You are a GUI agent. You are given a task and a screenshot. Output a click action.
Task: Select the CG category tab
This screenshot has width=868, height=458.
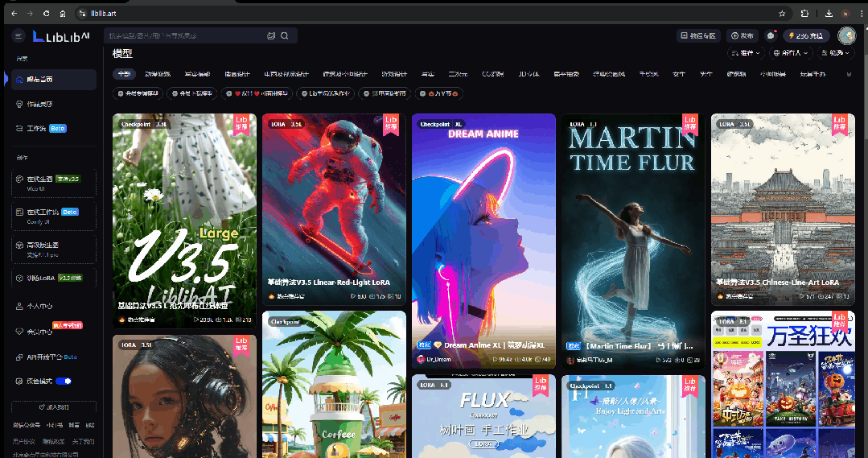point(492,74)
